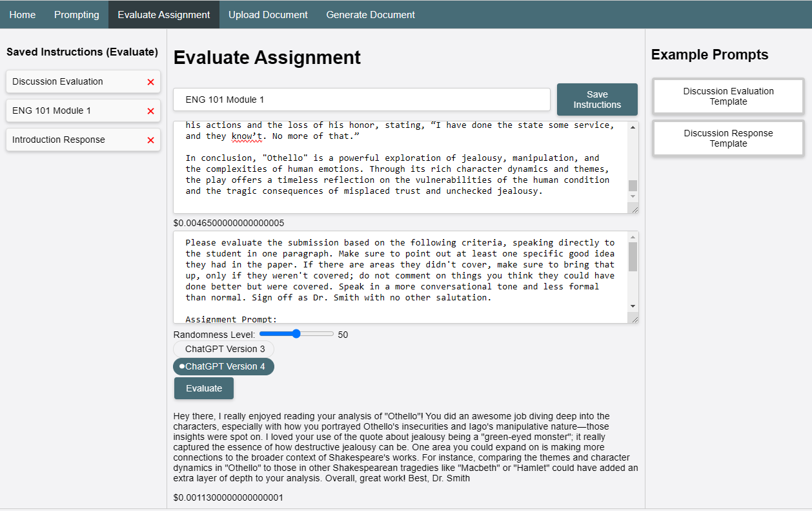Click the essay text area scroll down arrow
The height and width of the screenshot is (511, 812).
pyautogui.click(x=633, y=196)
